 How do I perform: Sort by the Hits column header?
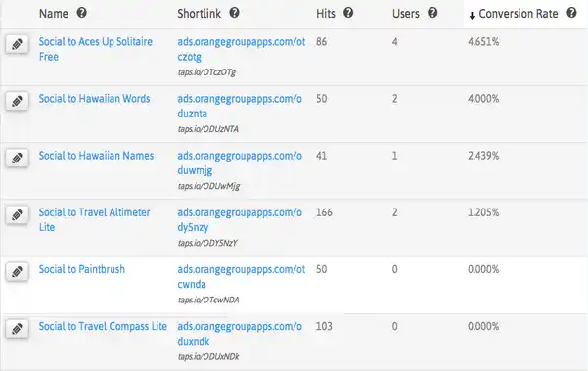326,14
